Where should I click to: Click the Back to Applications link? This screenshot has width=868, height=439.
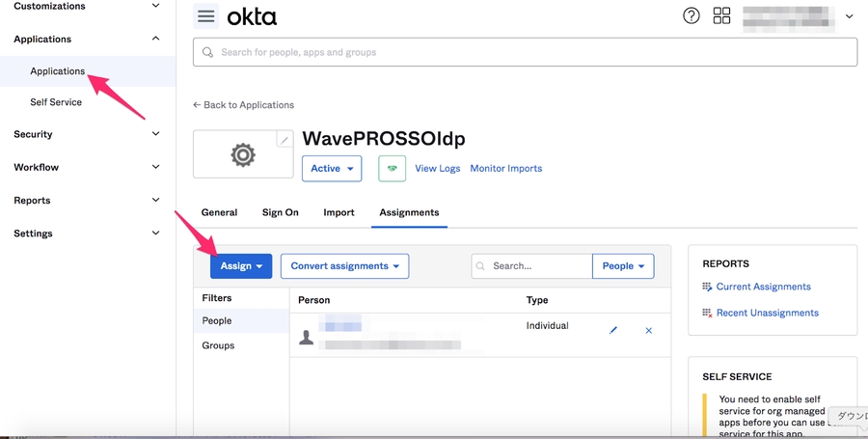pos(243,104)
